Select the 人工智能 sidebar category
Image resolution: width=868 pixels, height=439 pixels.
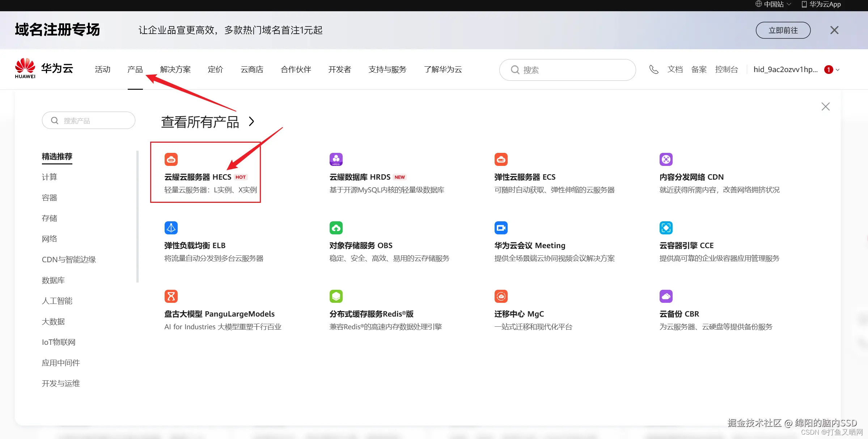click(x=57, y=301)
